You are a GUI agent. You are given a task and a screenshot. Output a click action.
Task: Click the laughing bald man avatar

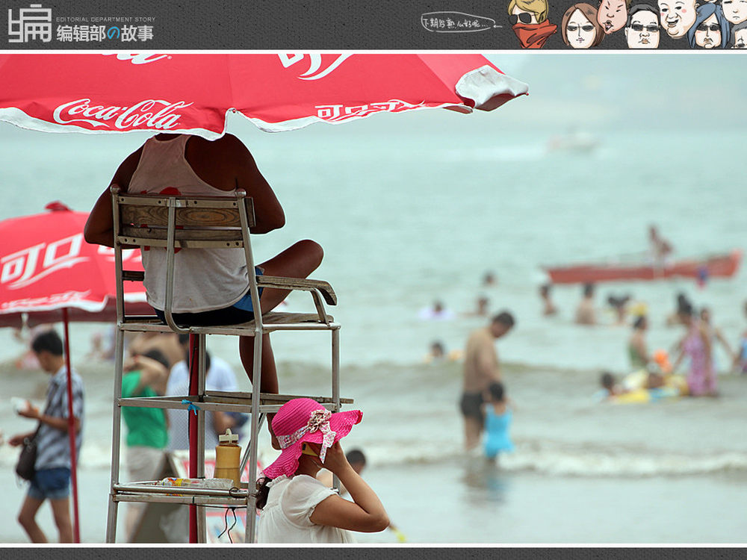tap(677, 19)
